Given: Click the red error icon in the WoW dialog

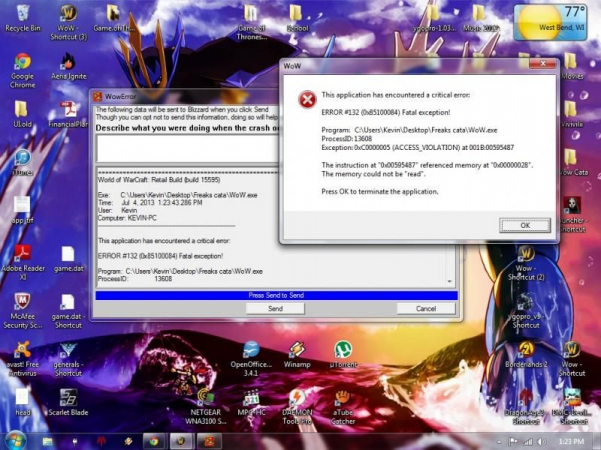Looking at the screenshot, I should coord(307,100).
